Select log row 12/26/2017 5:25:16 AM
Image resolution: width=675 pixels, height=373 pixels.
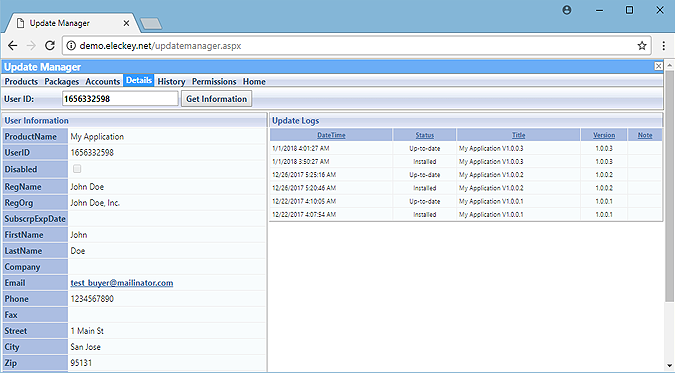pos(466,175)
